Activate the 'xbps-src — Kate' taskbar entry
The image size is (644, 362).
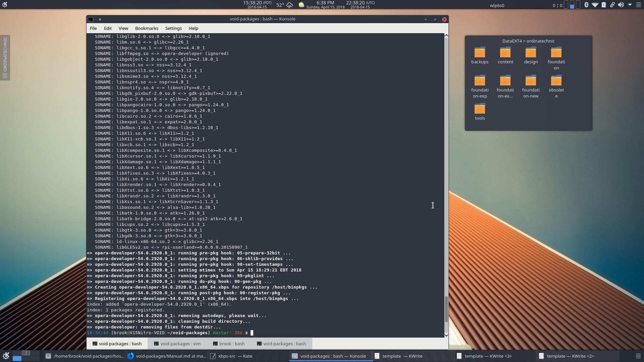tap(249, 356)
